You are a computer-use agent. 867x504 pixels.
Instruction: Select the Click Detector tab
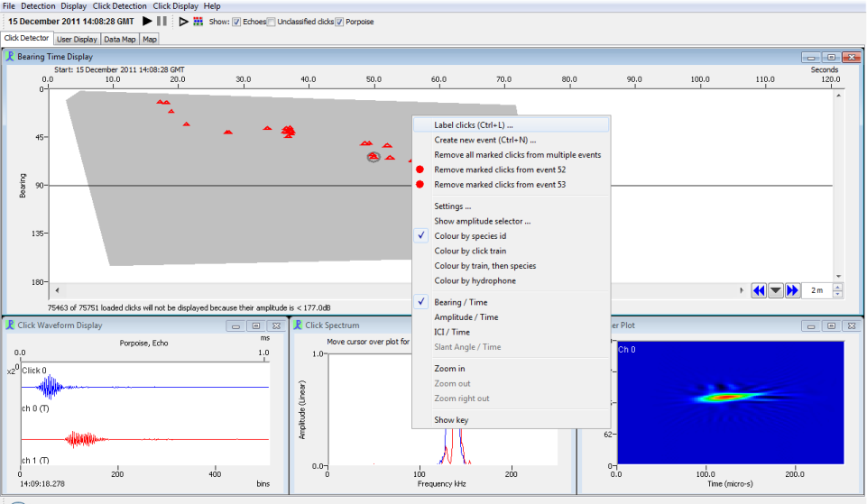[x=26, y=38]
